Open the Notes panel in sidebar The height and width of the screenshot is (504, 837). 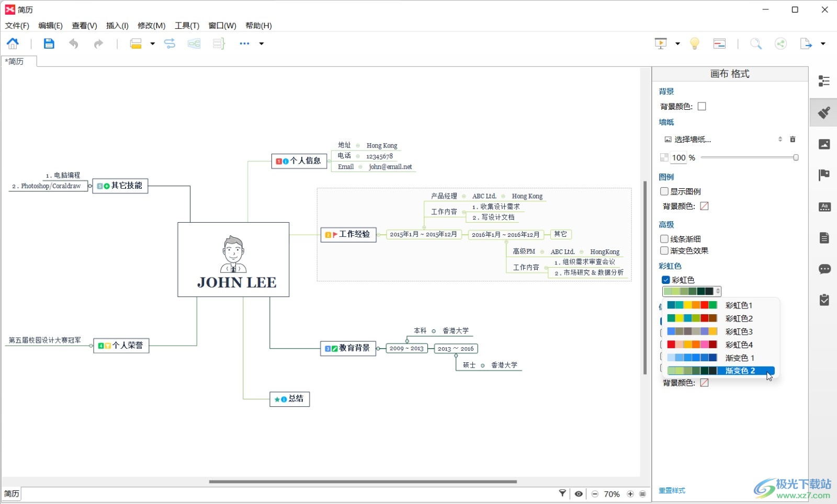824,238
